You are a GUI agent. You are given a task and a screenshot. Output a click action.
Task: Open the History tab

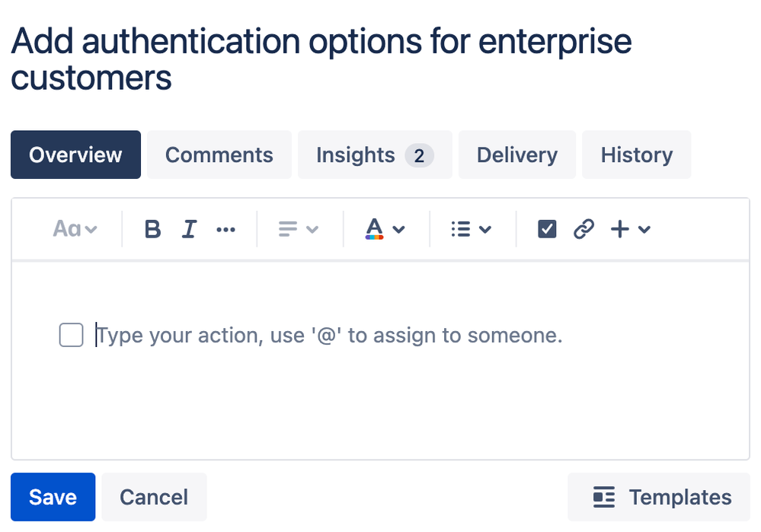[x=636, y=155]
